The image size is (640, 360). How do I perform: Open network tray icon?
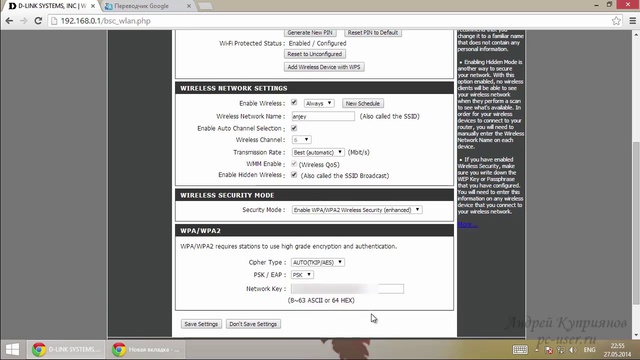click(x=561, y=350)
